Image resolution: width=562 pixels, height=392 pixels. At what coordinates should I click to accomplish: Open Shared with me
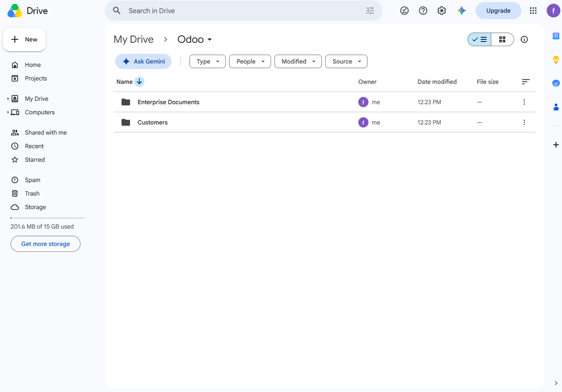[46, 133]
